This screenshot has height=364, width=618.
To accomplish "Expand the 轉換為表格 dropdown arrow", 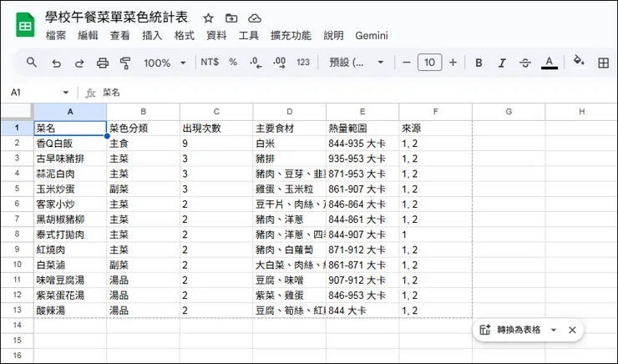I will coord(554,330).
